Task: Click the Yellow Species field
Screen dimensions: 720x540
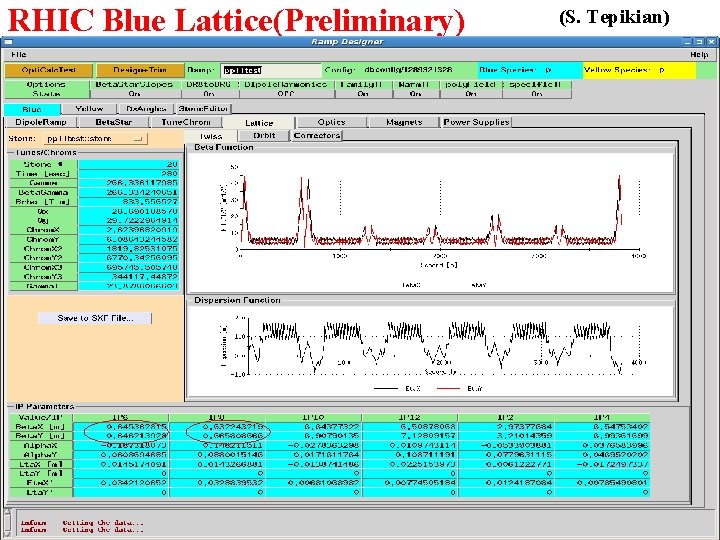Action: pyautogui.click(x=639, y=70)
